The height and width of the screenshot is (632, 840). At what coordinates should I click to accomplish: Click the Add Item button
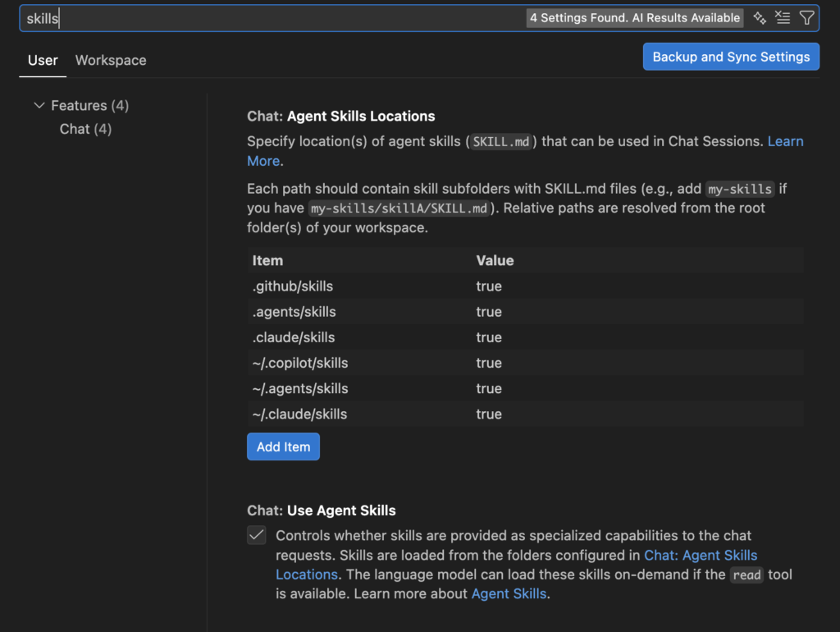pyautogui.click(x=283, y=447)
